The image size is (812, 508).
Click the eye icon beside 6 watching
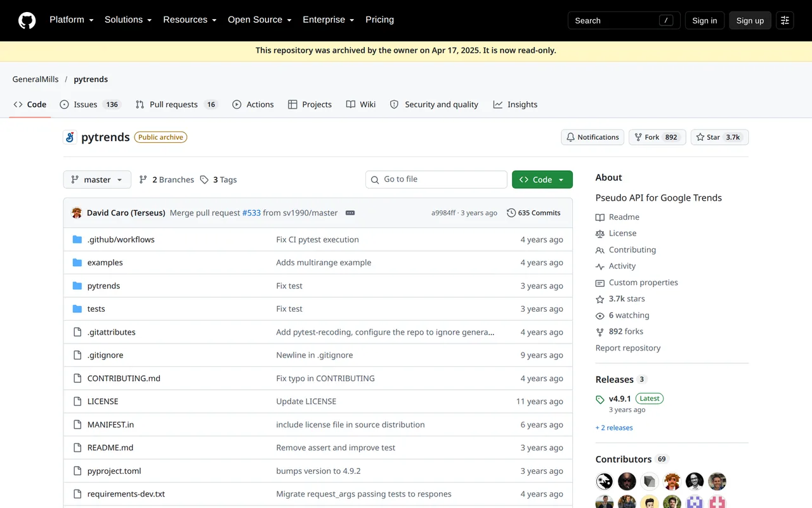(600, 316)
